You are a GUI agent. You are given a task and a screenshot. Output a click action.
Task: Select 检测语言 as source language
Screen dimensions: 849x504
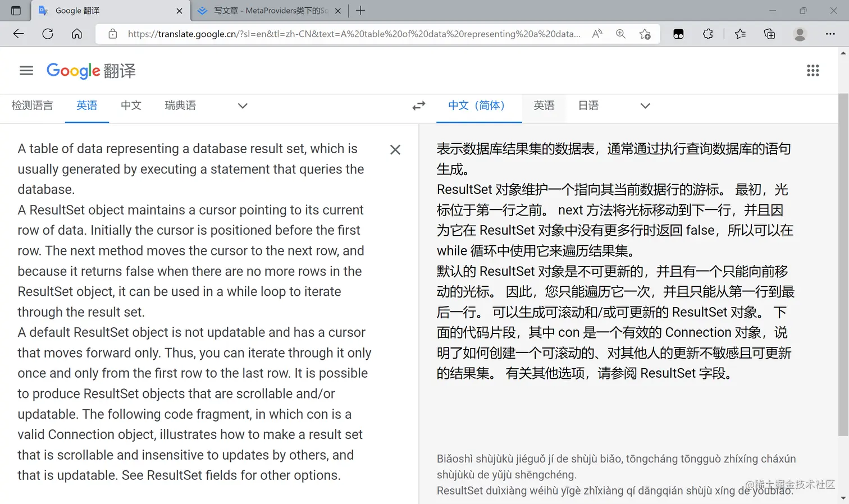33,106
